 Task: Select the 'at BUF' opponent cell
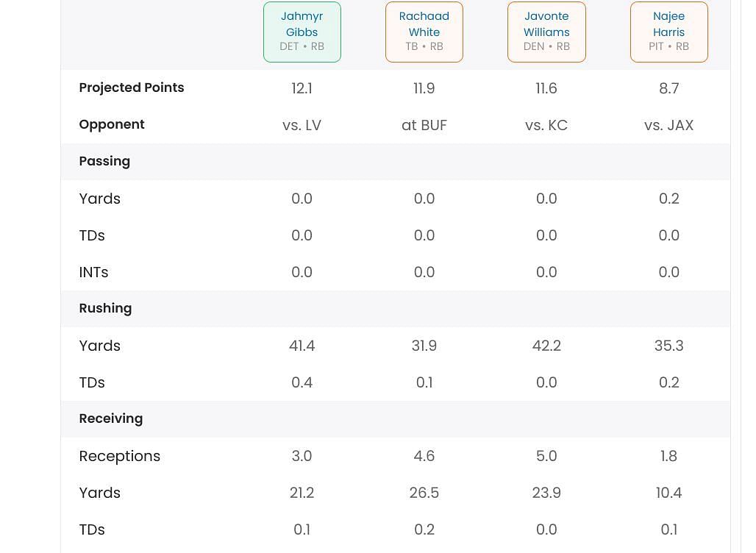pos(424,125)
